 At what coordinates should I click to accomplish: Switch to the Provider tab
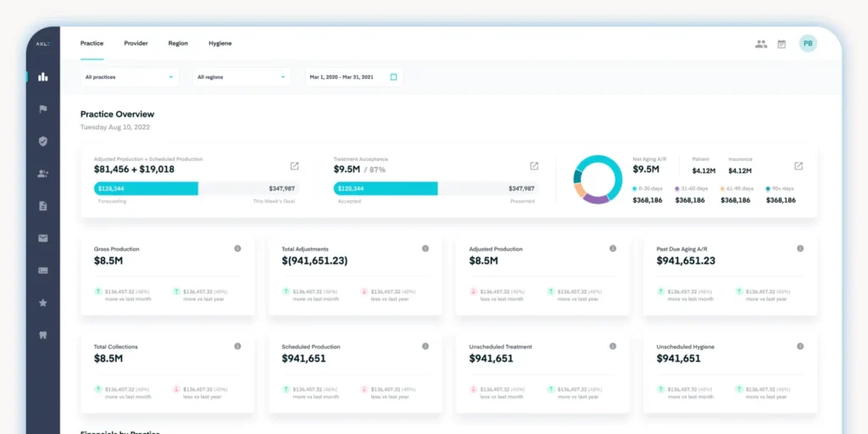(136, 43)
